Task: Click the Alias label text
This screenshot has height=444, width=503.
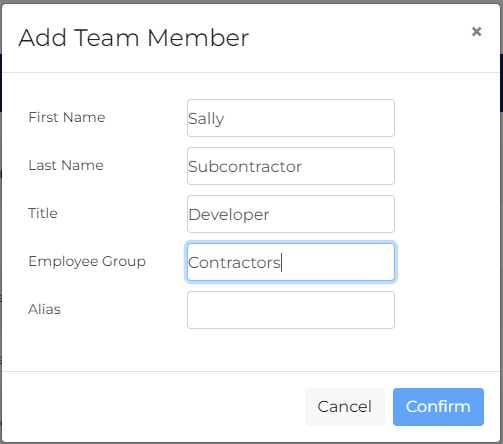Action: (x=44, y=309)
